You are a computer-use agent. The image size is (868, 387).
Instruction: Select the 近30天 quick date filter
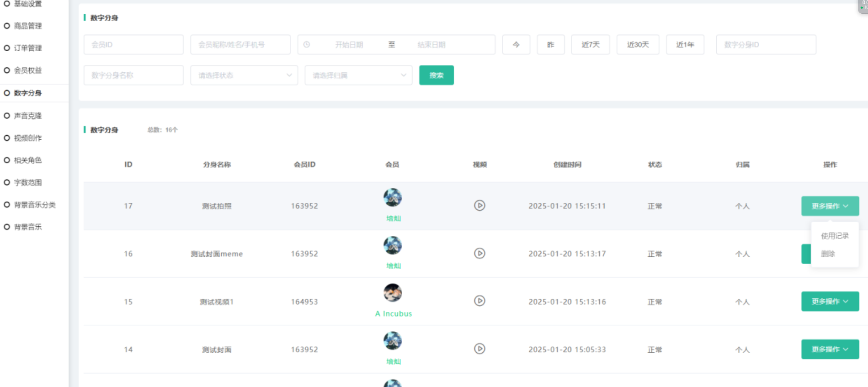(x=638, y=45)
